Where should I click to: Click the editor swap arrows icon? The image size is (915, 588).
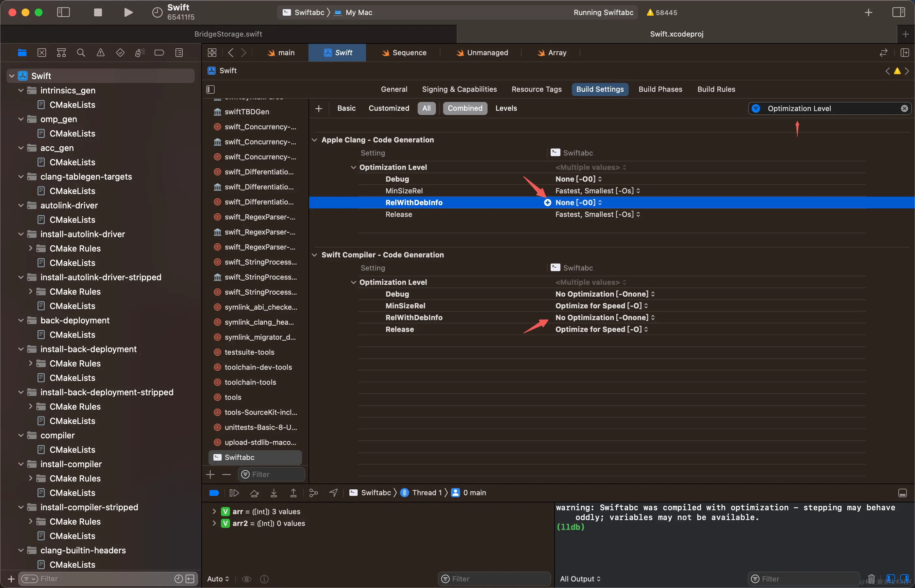point(883,53)
